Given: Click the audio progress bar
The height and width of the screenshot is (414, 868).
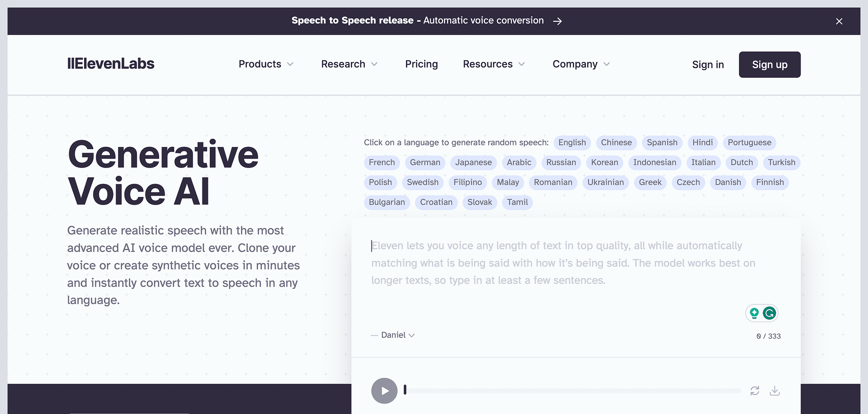Looking at the screenshot, I should pyautogui.click(x=572, y=390).
